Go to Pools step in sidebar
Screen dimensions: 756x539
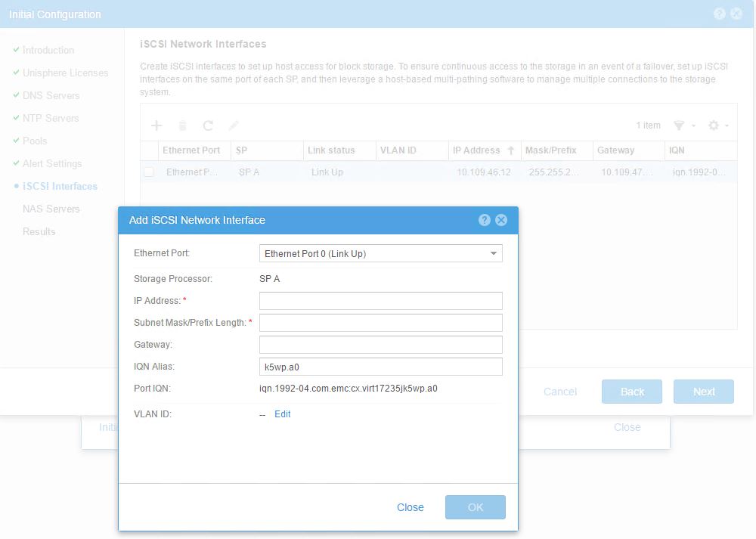[35, 141]
